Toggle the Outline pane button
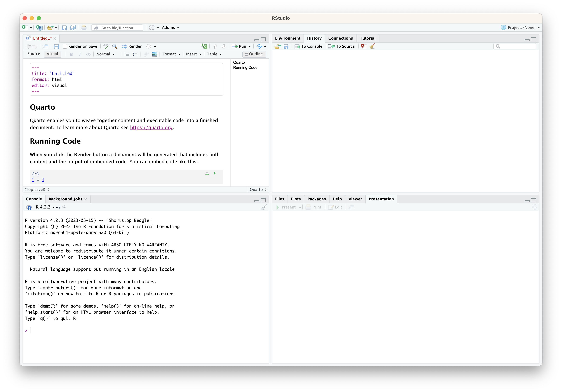Viewport: 562px width, 392px height. (x=254, y=54)
